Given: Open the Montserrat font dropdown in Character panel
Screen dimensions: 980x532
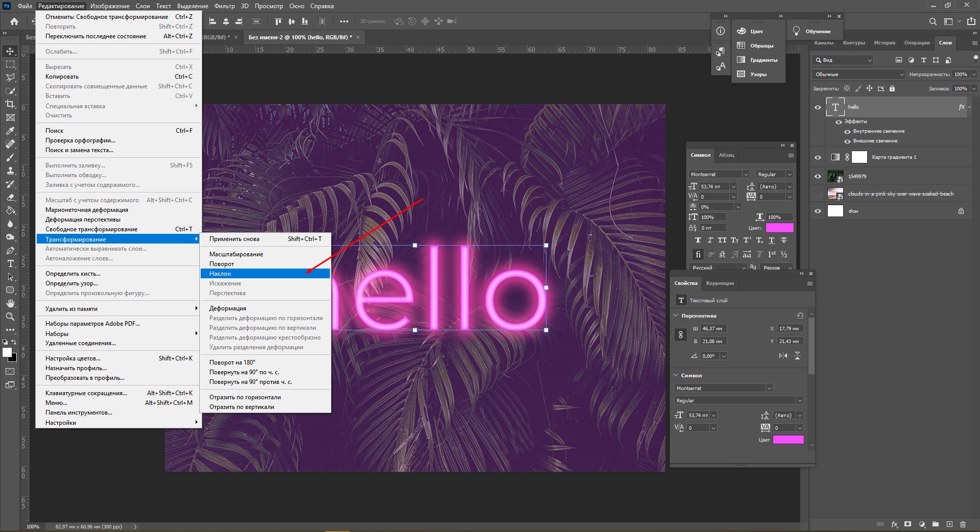Looking at the screenshot, I should (746, 174).
